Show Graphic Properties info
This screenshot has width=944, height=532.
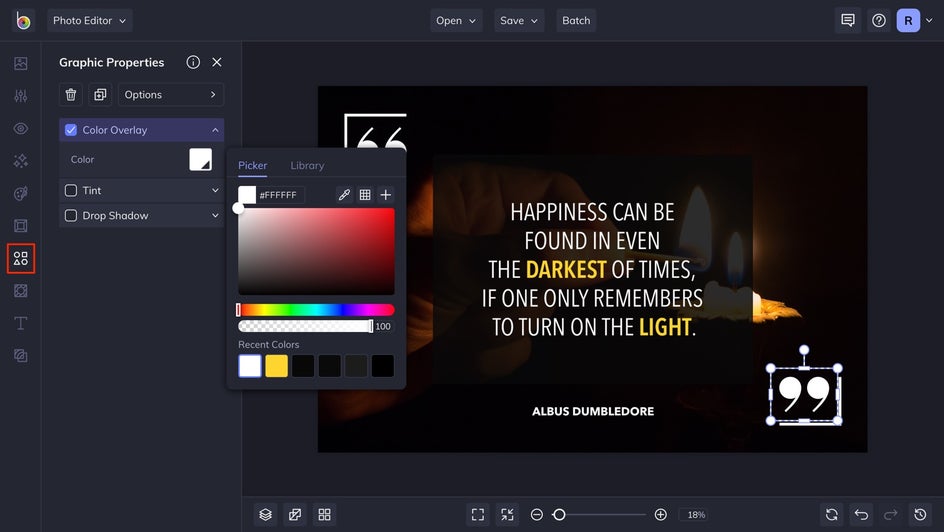point(193,62)
